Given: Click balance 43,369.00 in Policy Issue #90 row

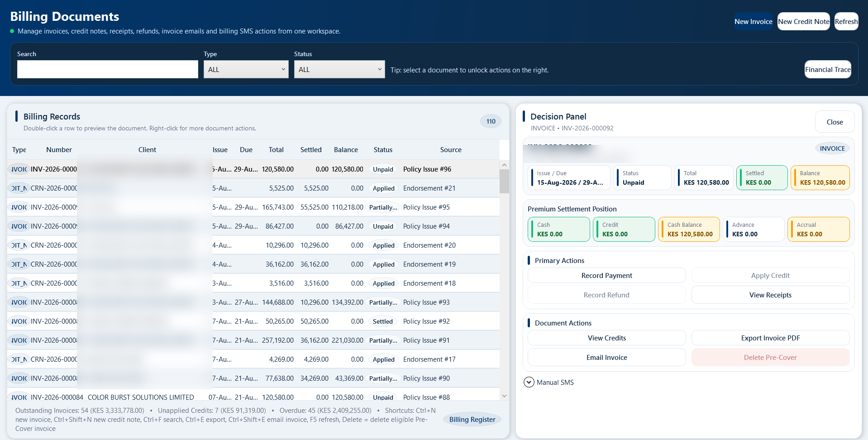Looking at the screenshot, I should pos(349,378).
